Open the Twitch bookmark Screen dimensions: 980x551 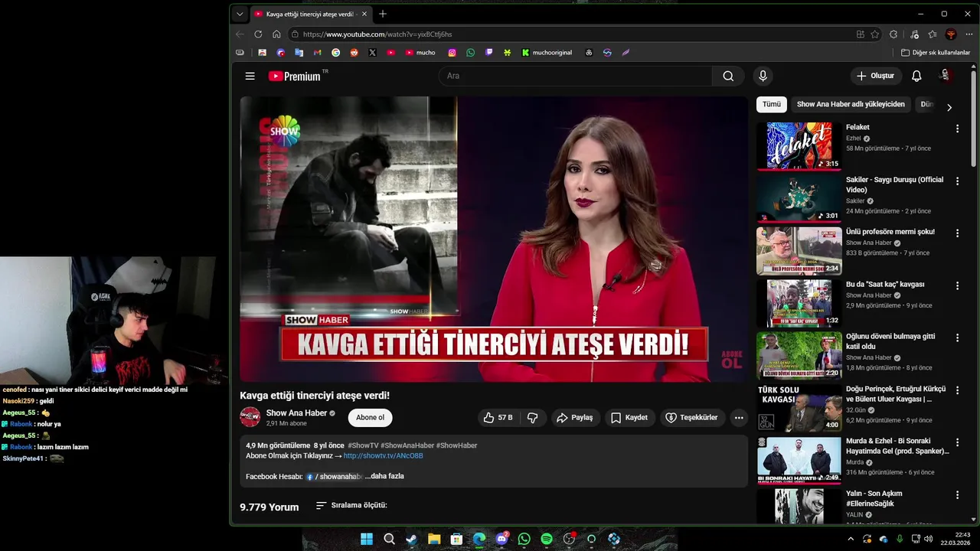[488, 53]
